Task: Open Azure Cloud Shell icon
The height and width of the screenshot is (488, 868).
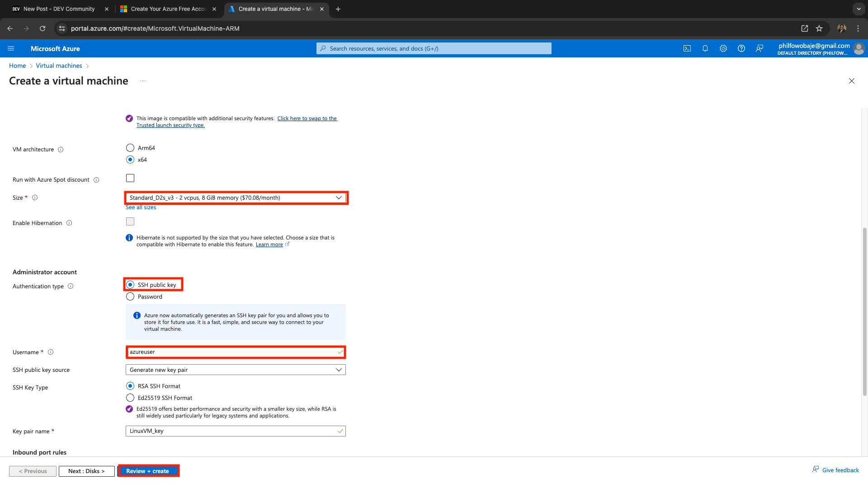Action: coord(687,48)
